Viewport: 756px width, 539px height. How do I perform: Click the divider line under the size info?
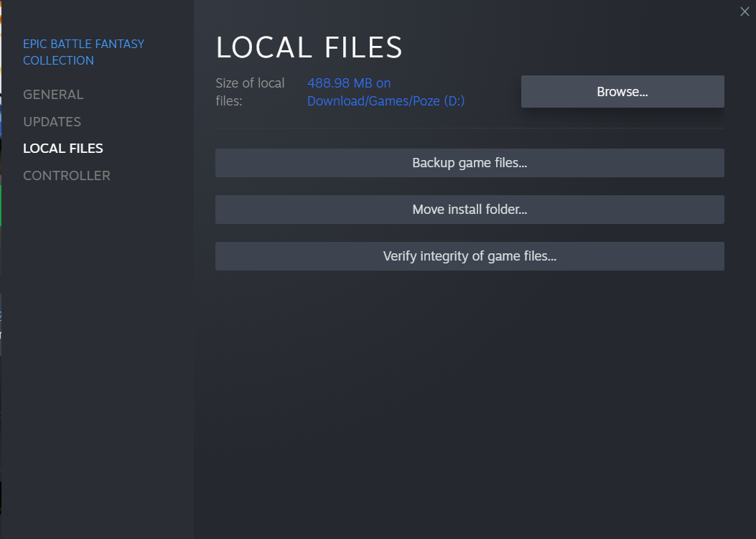click(x=470, y=128)
